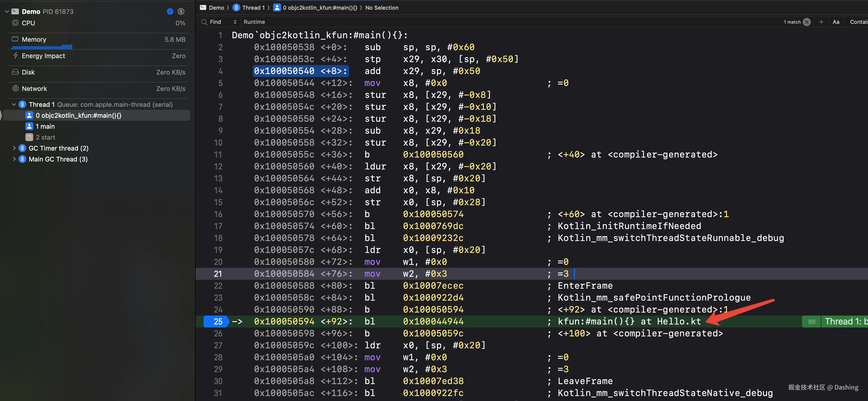This screenshot has width=868, height=401.
Task: Open the CPU gauge report
Action: pyautogui.click(x=28, y=23)
